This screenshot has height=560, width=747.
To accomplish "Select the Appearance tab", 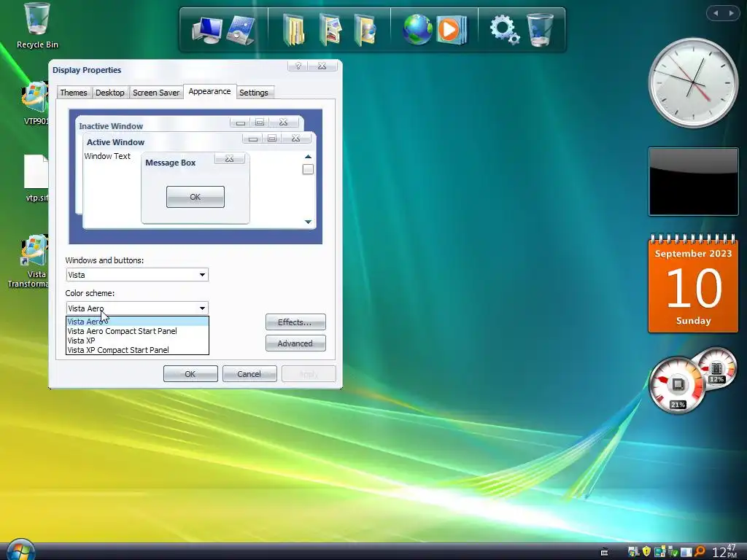I will [209, 91].
